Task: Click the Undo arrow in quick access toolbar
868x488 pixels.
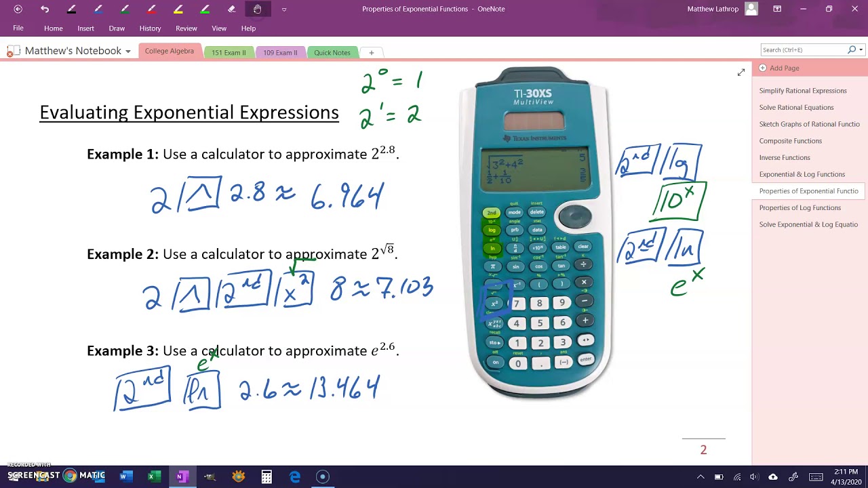Action: (x=45, y=9)
